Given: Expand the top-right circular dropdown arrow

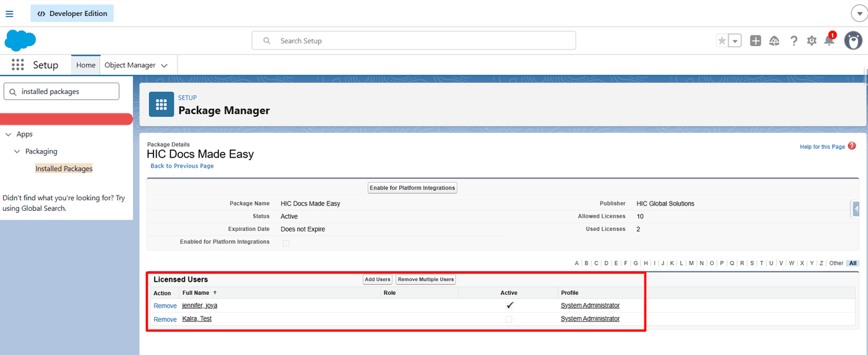Looking at the screenshot, I should coord(859,13).
